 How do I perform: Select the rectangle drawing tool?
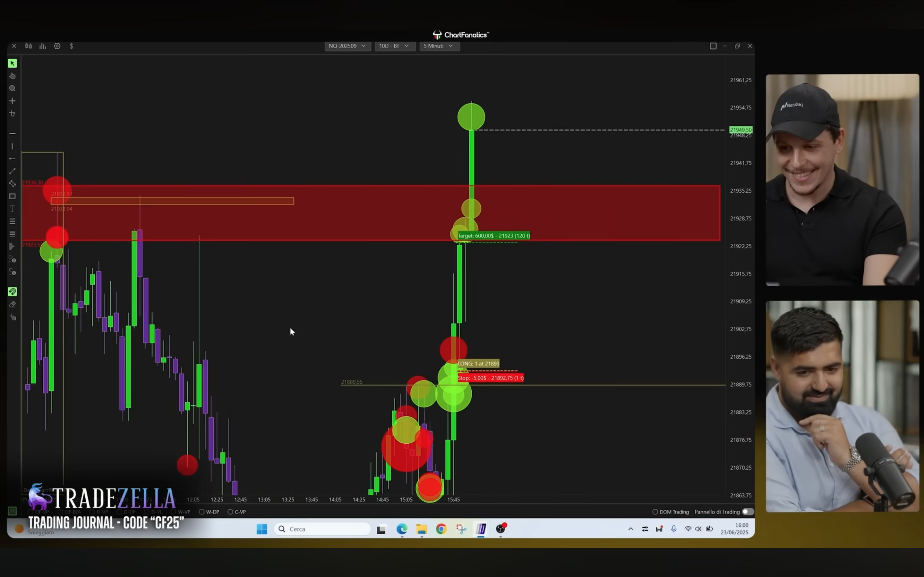click(x=12, y=196)
